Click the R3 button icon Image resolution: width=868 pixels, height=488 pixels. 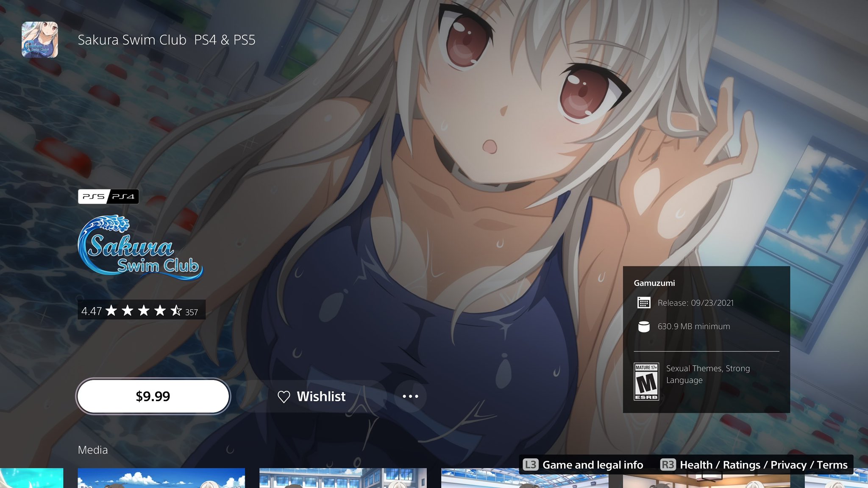click(668, 465)
